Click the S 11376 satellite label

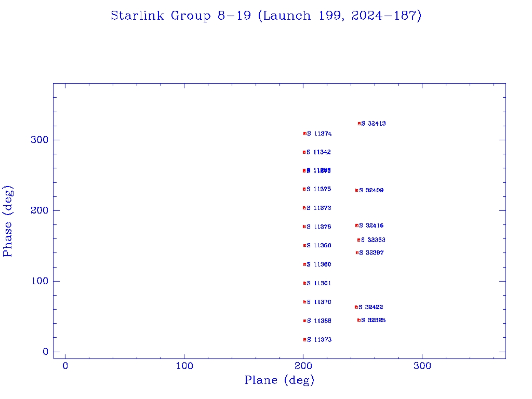318,227
